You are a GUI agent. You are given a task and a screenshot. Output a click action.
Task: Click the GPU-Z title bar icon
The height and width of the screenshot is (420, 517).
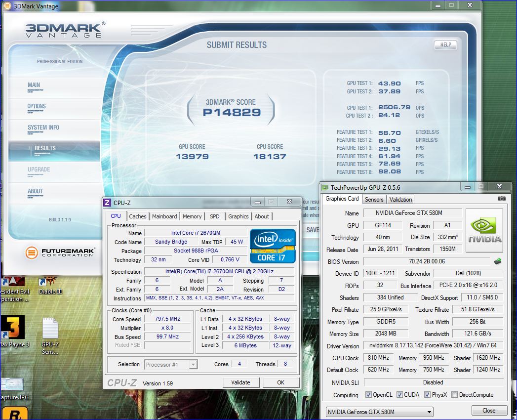coord(325,187)
